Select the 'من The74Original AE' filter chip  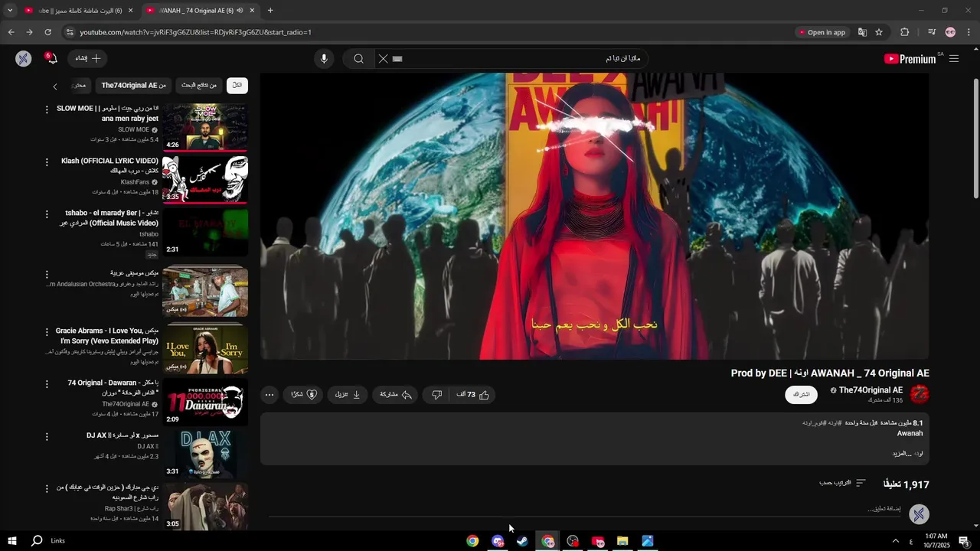point(133,86)
